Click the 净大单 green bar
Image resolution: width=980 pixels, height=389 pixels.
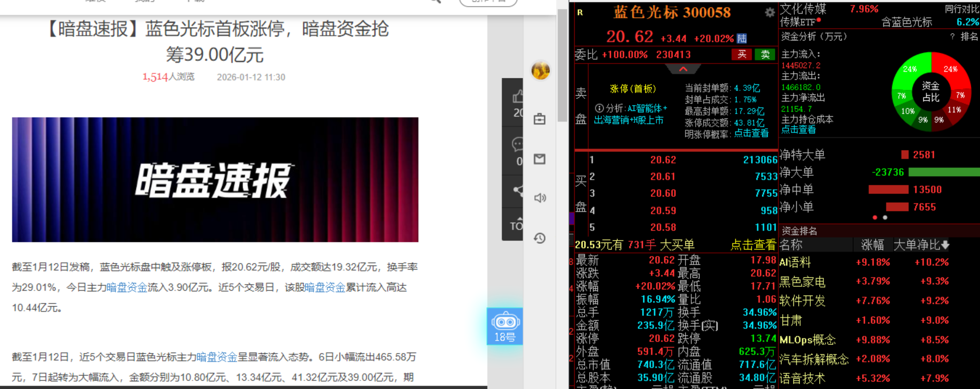tap(944, 172)
